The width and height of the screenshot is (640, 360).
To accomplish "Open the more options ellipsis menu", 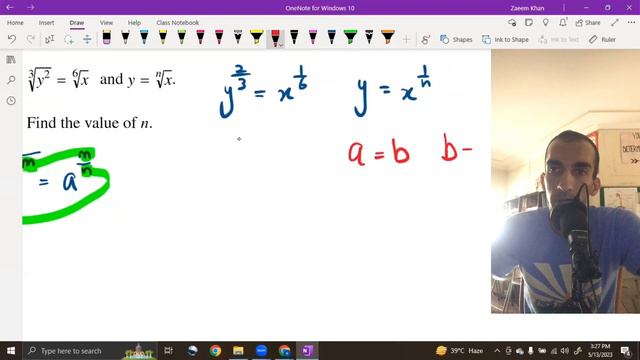I will click(x=631, y=23).
